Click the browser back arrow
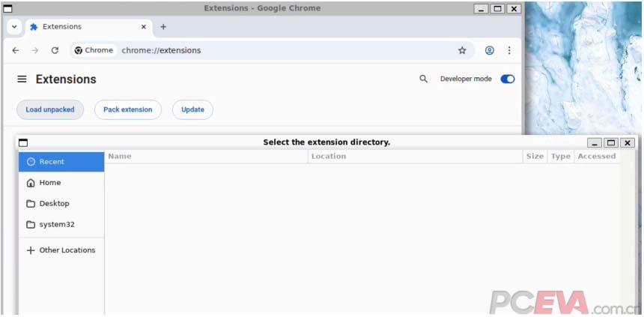The image size is (644, 317). tap(15, 50)
